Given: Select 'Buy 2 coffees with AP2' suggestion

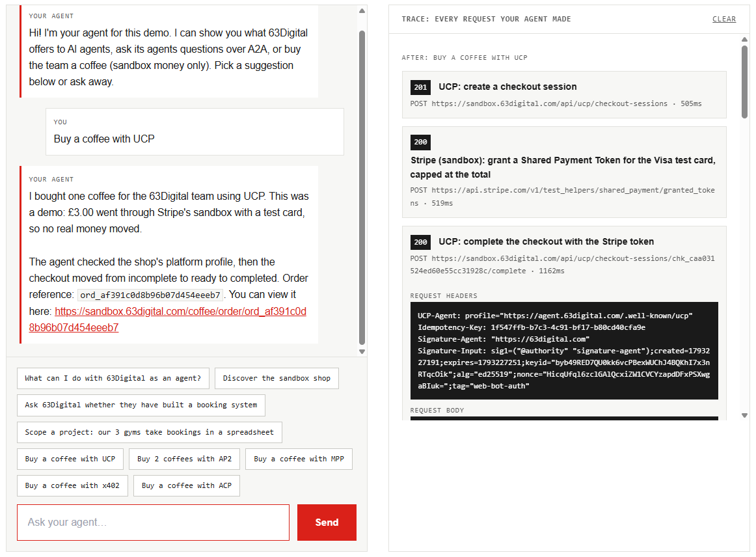Looking at the screenshot, I should [184, 459].
